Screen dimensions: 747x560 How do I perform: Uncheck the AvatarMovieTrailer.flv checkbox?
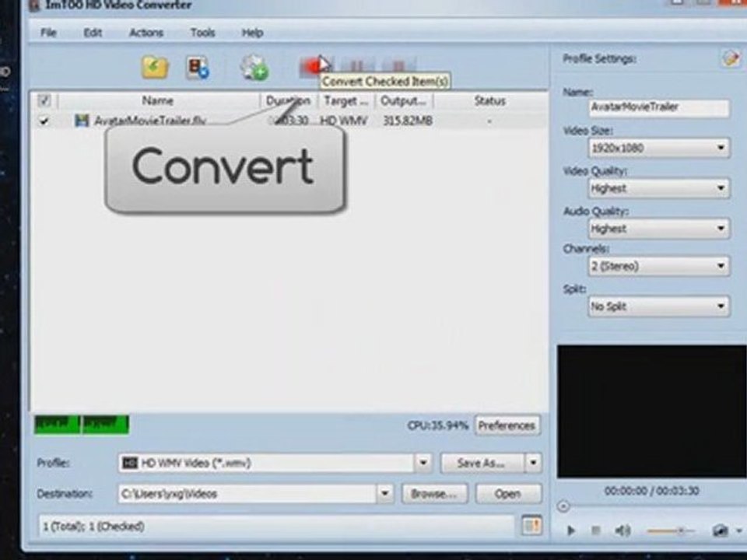coord(44,121)
